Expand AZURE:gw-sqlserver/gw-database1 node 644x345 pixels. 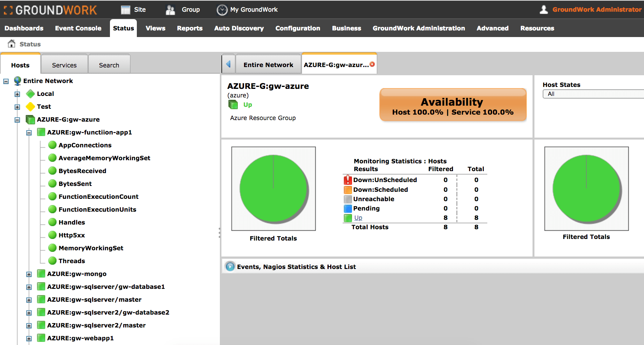(29, 287)
